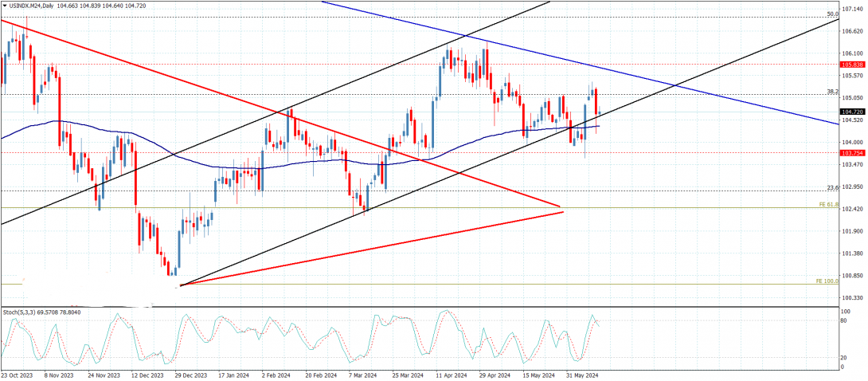Click the 101.380 price axis label

[x=853, y=253]
